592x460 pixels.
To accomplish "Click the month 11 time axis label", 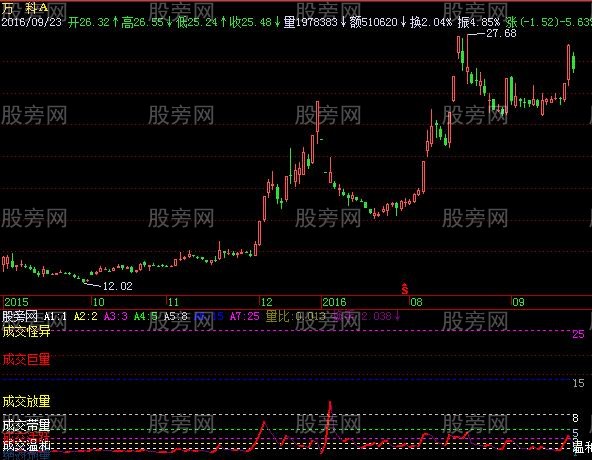I will coord(173,302).
